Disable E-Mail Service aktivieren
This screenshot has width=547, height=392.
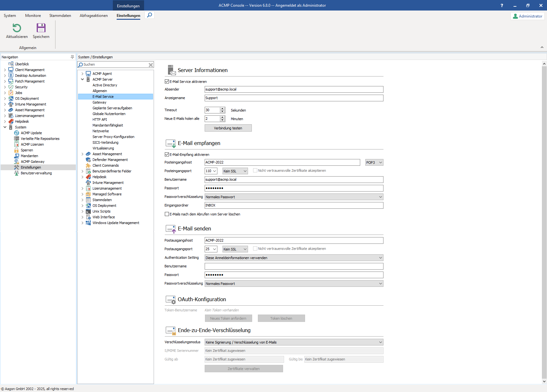167,81
